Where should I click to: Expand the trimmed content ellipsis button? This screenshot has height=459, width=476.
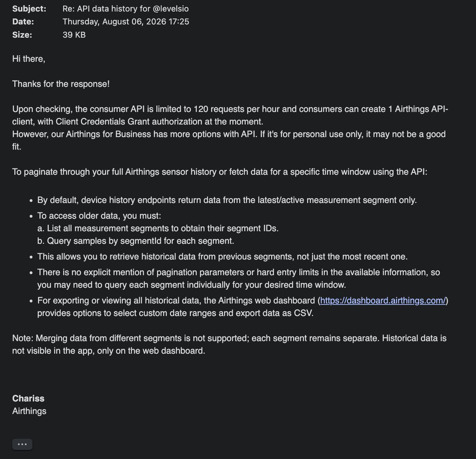[x=22, y=444]
